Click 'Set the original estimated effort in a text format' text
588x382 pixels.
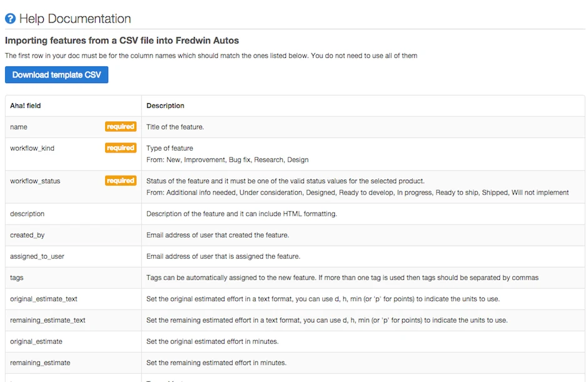point(323,299)
